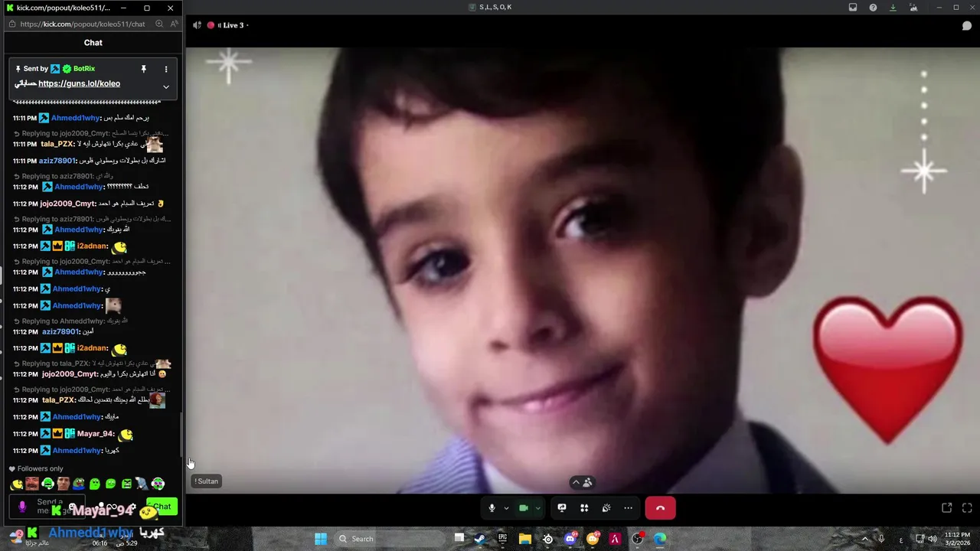Start screen sharing from the call toolbar
Screen dimensions: 980x551
[x=562, y=508]
